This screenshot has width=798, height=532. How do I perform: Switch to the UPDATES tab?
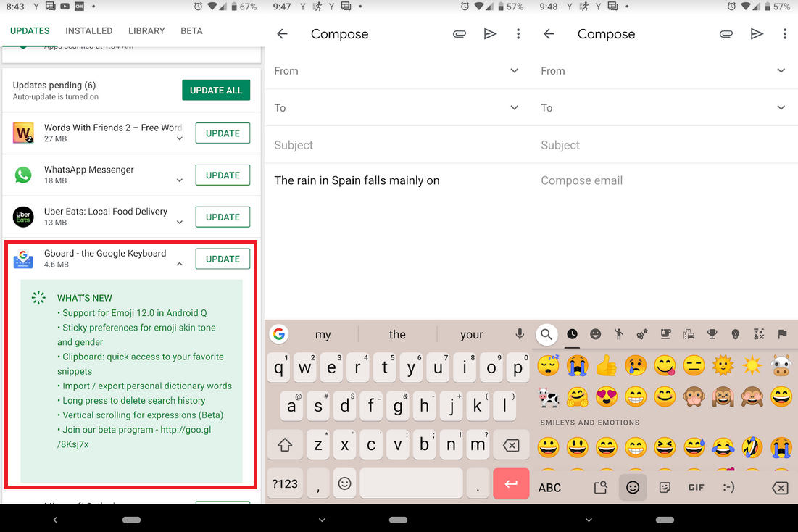click(x=30, y=30)
